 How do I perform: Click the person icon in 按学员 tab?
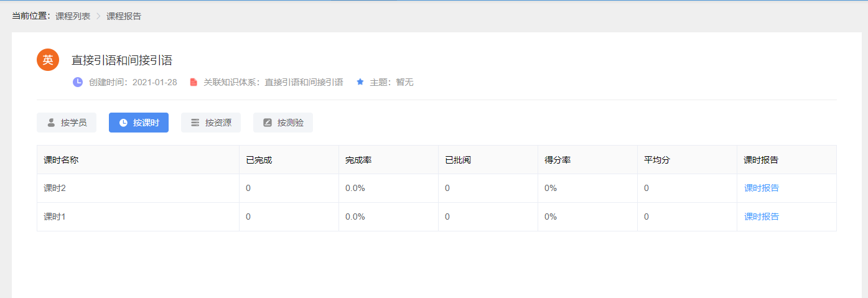51,123
